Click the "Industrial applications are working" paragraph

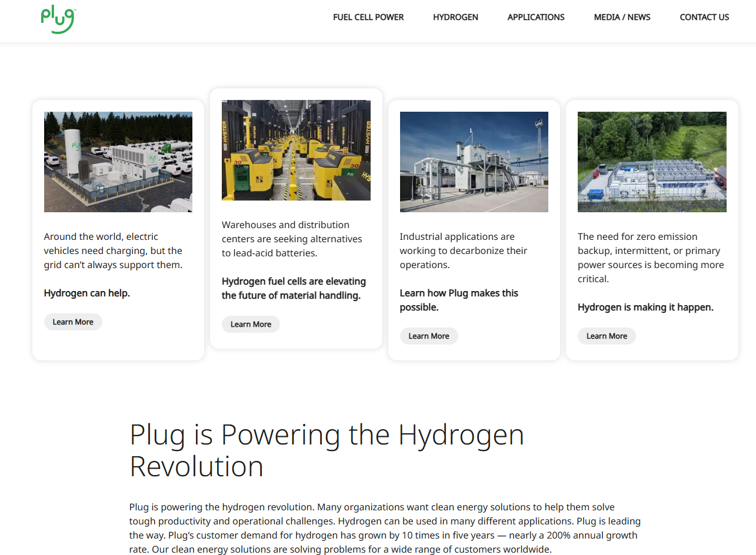click(x=464, y=251)
